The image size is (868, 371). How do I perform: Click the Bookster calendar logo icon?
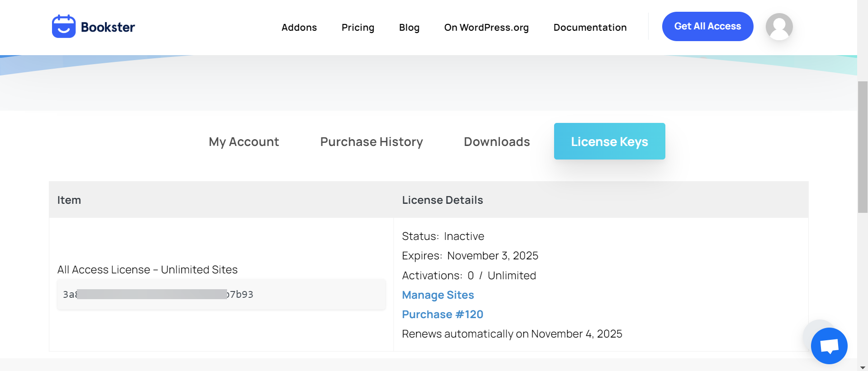63,27
